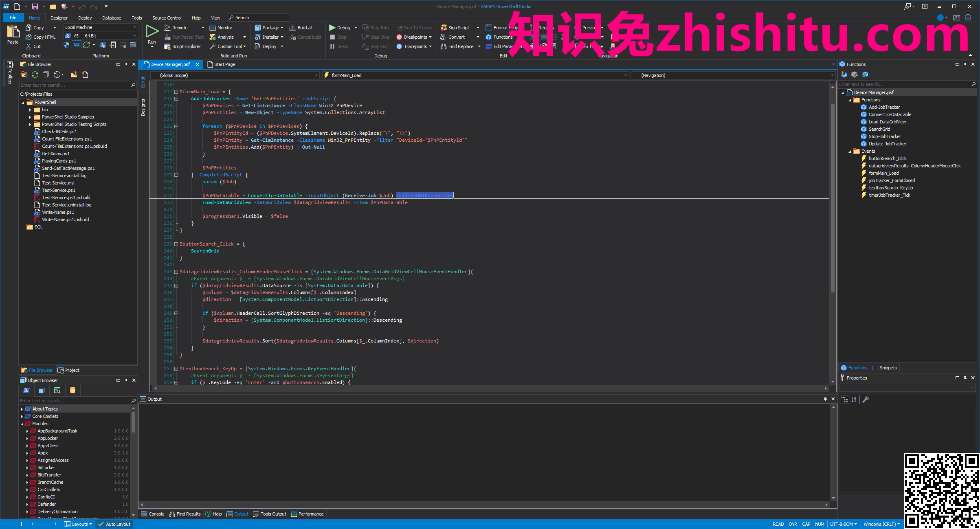Image resolution: width=980 pixels, height=529 pixels.
Task: Click the database cylinder icon in Object Browser toolbar
Action: click(73, 390)
